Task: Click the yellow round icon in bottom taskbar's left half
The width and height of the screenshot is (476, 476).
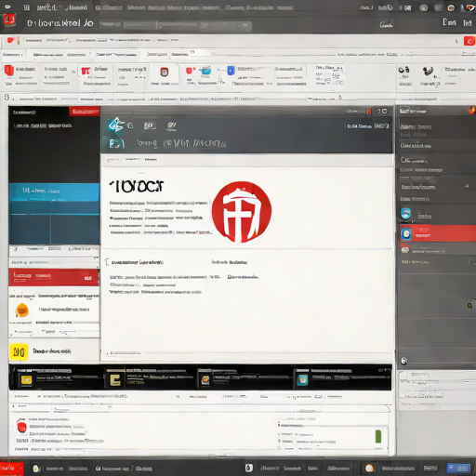Action: point(36,469)
